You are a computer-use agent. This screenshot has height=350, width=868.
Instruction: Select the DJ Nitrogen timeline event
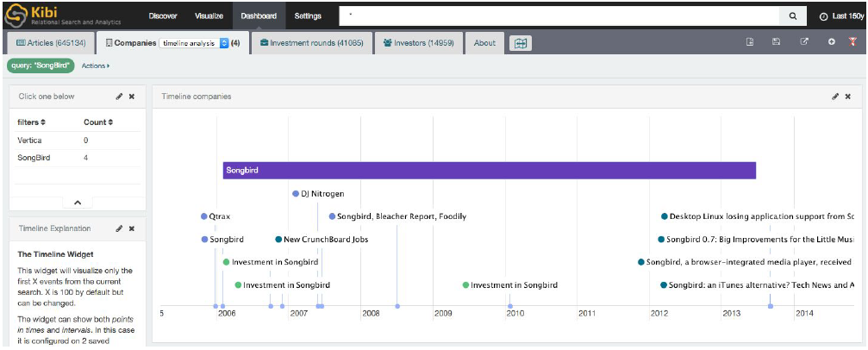[318, 194]
